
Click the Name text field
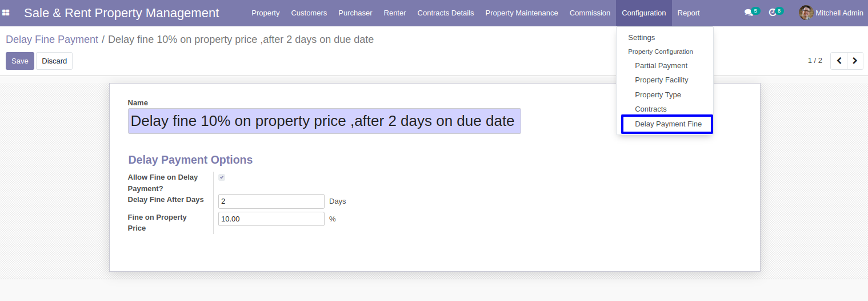pos(324,121)
